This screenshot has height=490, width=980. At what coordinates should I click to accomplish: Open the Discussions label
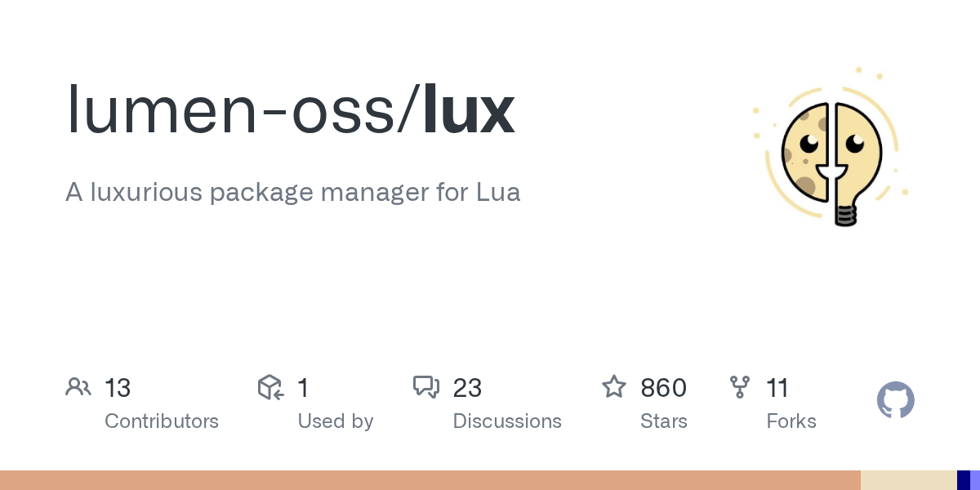pos(507,421)
